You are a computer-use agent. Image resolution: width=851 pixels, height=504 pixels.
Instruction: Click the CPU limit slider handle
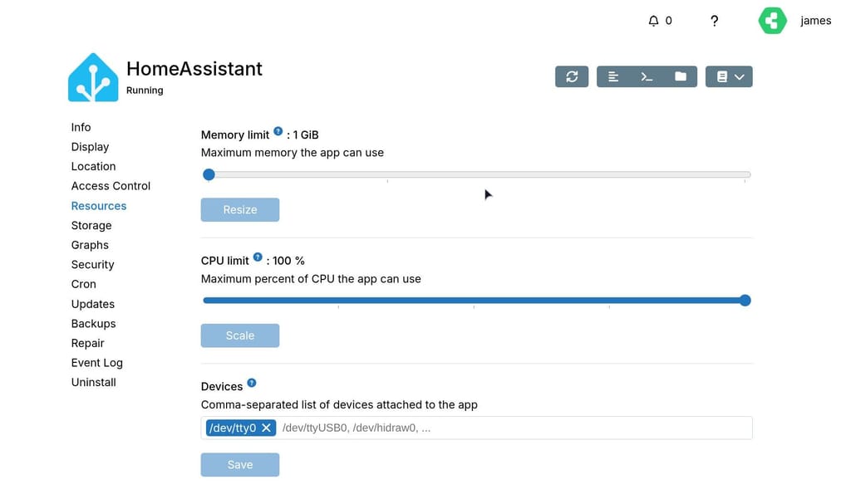745,301
